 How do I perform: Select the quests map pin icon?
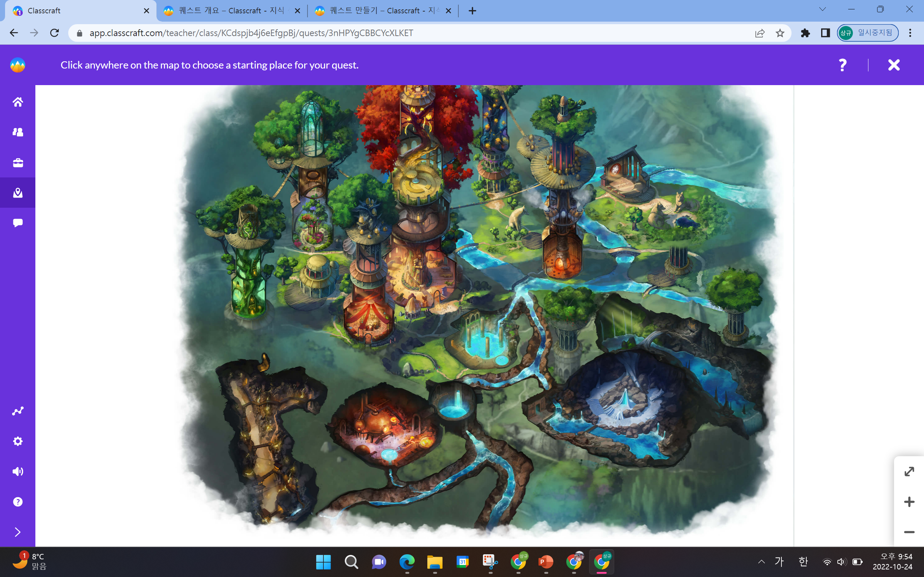coord(18,193)
